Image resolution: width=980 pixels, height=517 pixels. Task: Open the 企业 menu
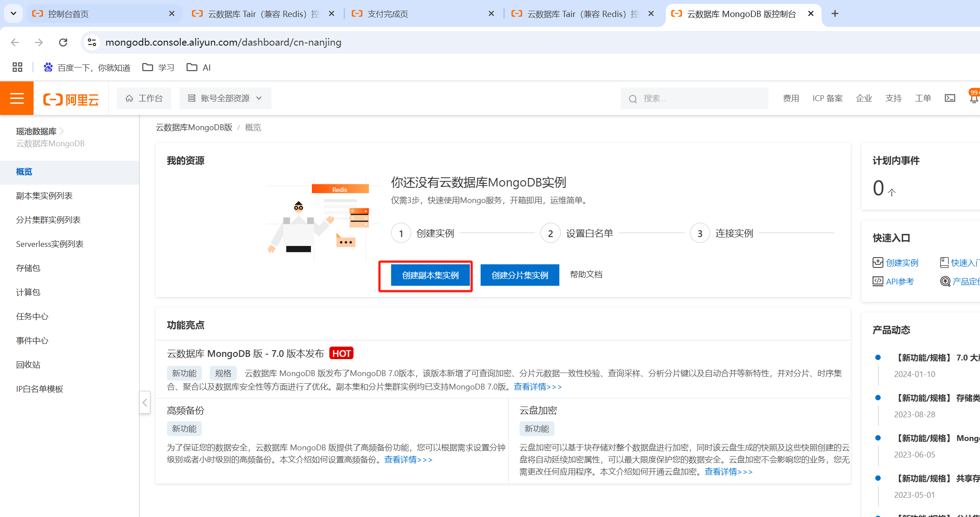coord(864,98)
